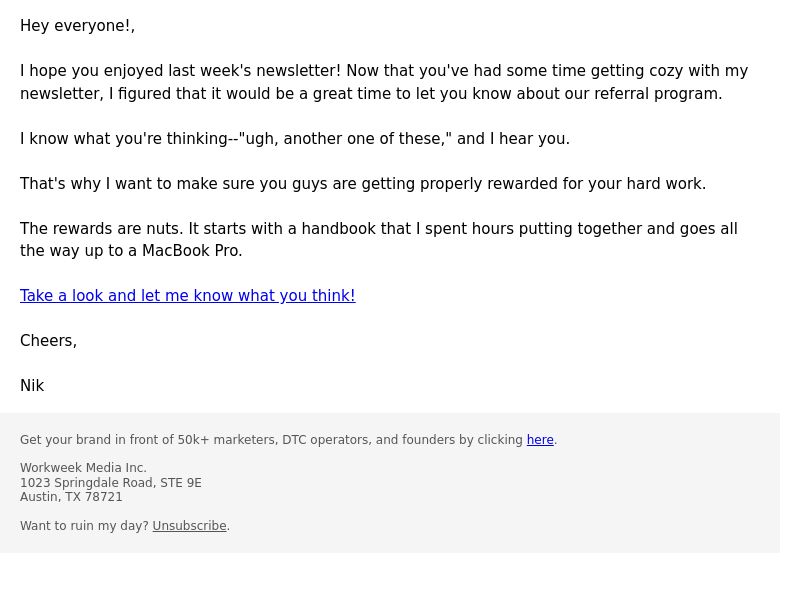Open the 'Take a look and let me know' link

point(188,295)
